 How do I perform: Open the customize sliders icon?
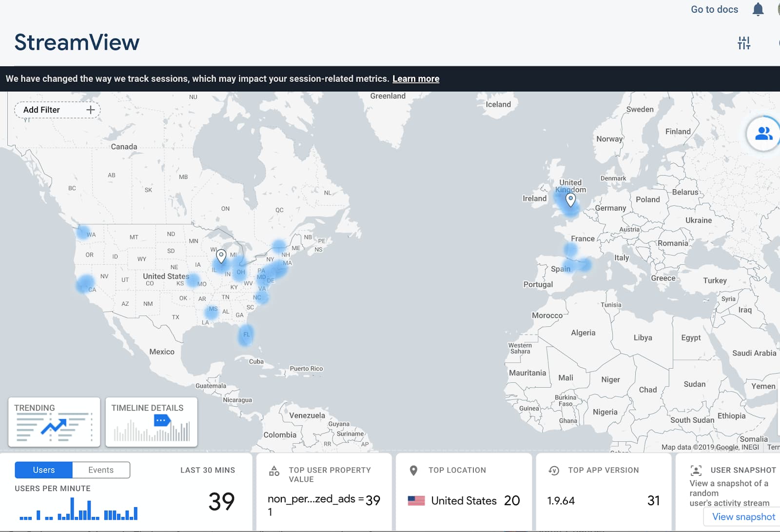(x=744, y=43)
